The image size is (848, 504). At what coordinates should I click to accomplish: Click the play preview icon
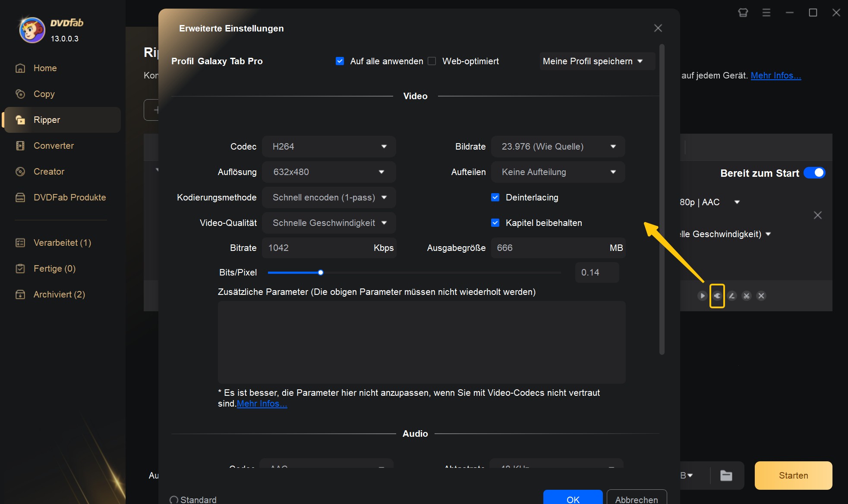[x=702, y=296]
